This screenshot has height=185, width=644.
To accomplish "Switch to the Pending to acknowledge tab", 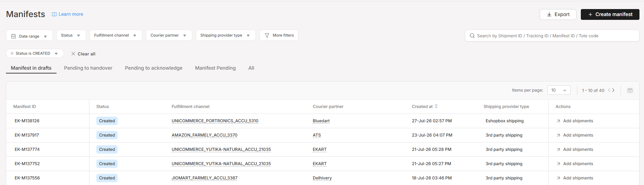I will (154, 68).
